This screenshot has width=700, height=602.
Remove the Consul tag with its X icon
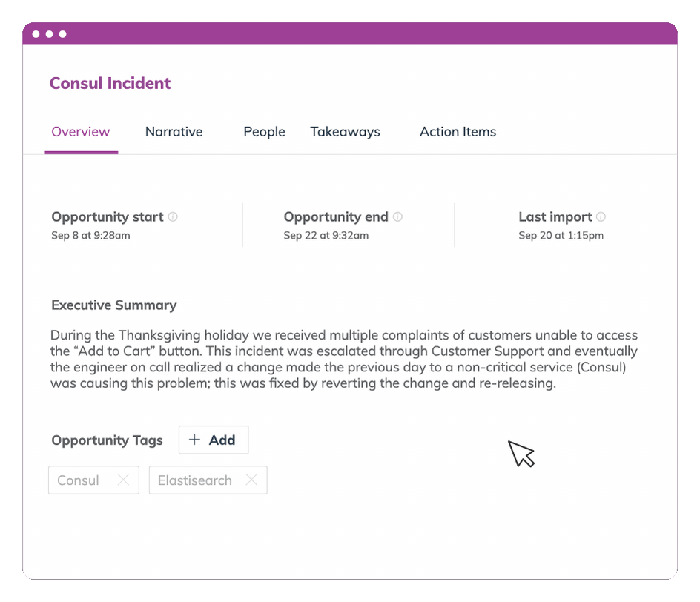(x=123, y=480)
